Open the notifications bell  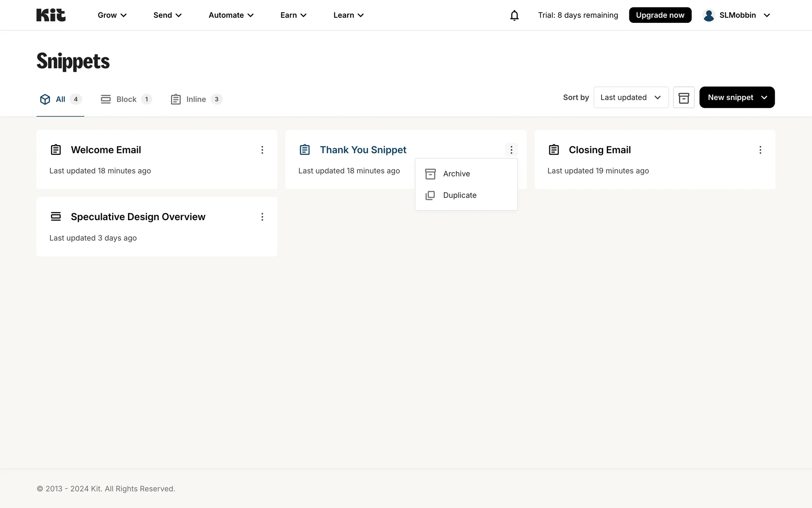pyautogui.click(x=514, y=16)
